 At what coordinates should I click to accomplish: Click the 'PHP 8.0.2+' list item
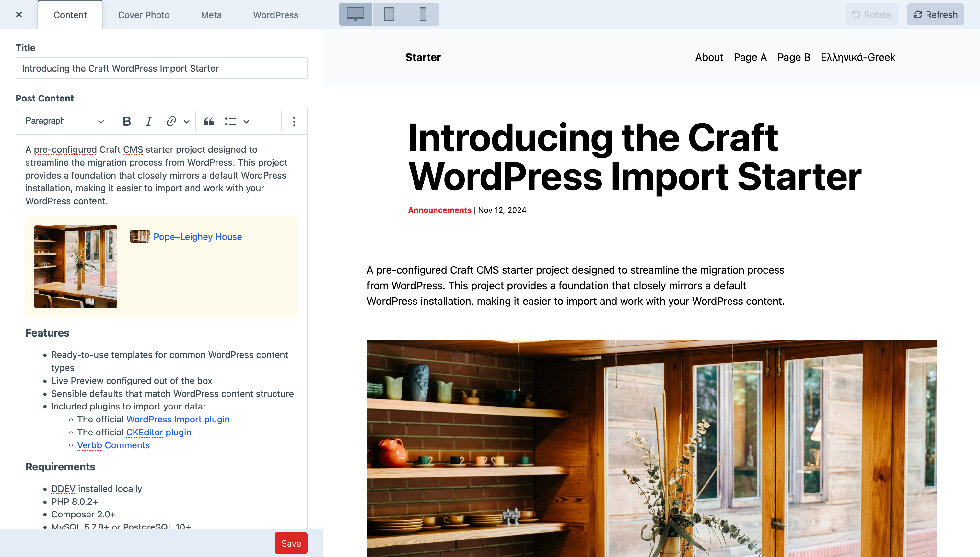click(75, 502)
